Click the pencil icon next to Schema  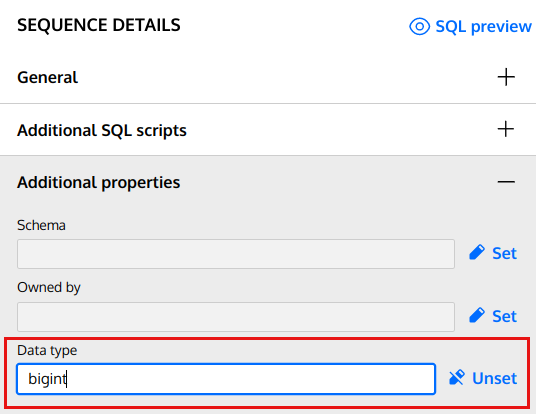coord(477,253)
